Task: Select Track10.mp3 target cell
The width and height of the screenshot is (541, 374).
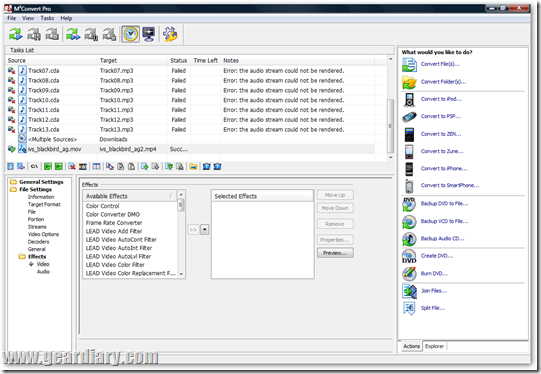Action: pos(117,100)
